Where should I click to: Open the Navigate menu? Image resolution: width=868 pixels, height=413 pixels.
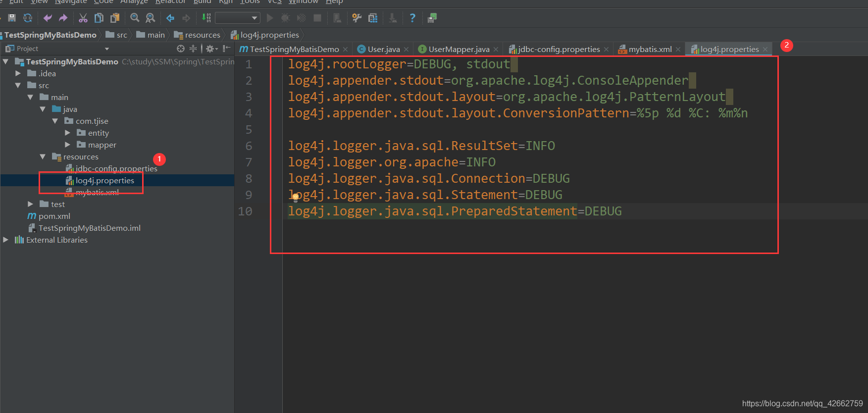tap(71, 2)
